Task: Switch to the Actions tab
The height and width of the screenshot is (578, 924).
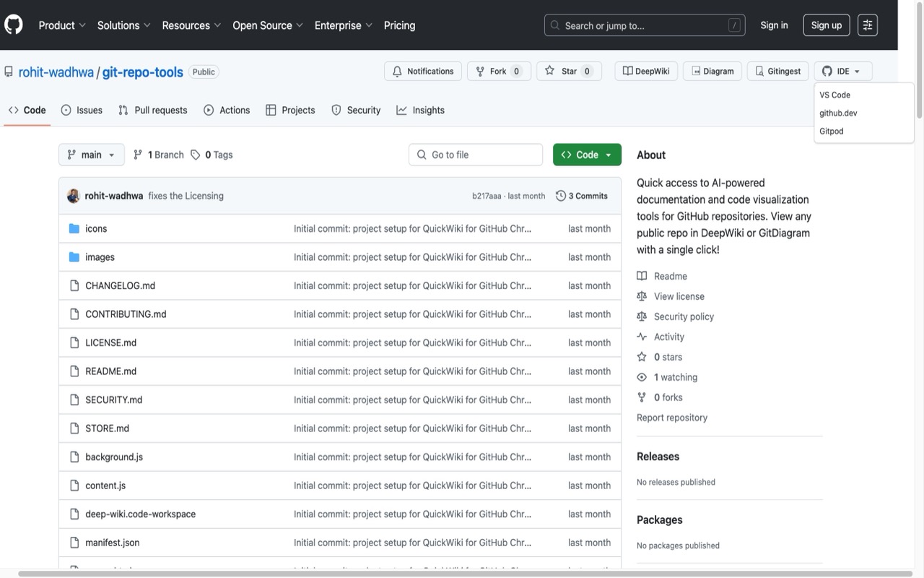Action: (x=227, y=111)
